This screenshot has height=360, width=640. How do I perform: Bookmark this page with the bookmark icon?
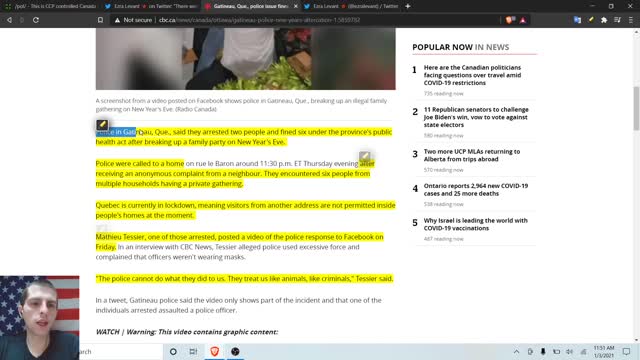pyautogui.click(x=100, y=20)
